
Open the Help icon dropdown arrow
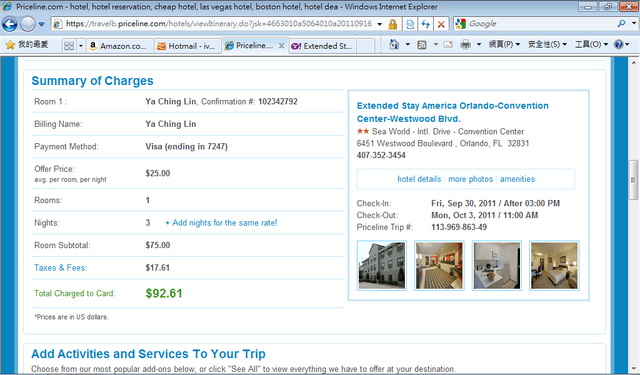[628, 44]
